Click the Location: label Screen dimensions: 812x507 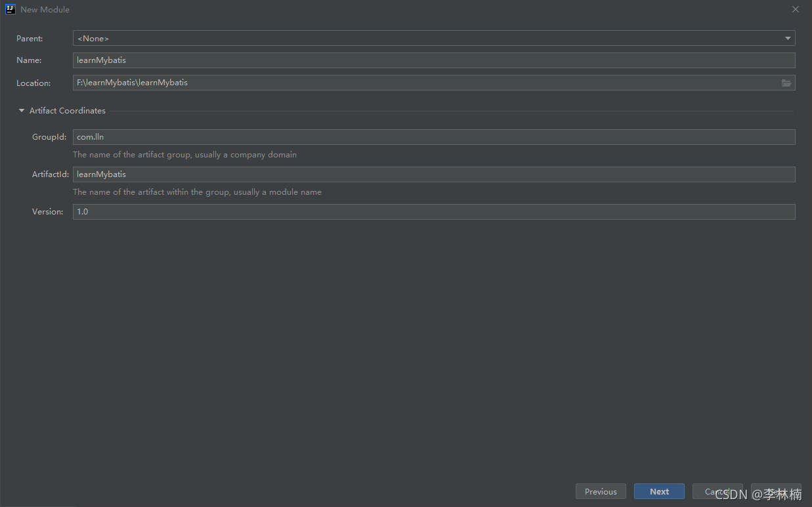(33, 83)
